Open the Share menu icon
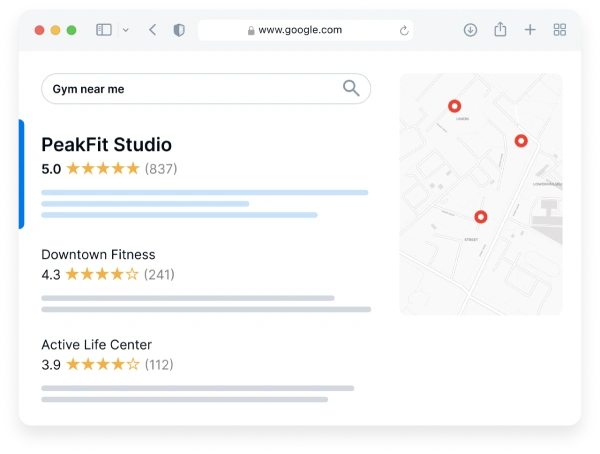Image resolution: width=600 pixels, height=454 pixels. click(x=500, y=30)
